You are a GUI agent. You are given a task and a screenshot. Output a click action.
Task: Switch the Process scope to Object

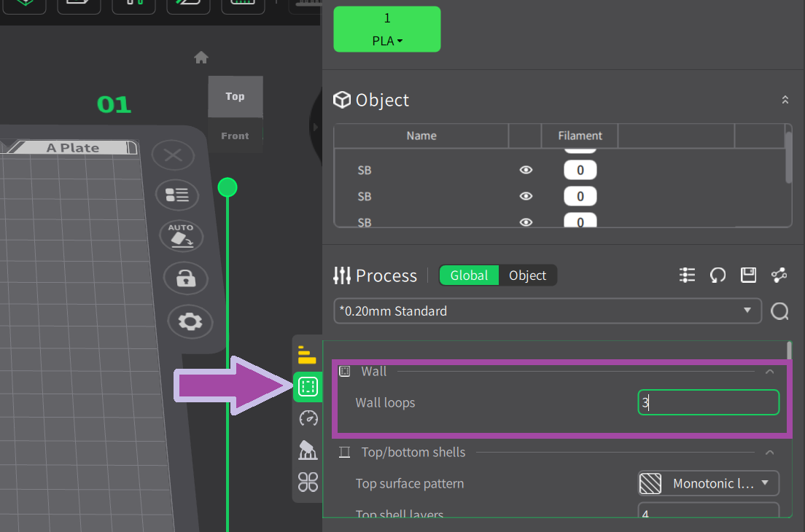[527, 275]
